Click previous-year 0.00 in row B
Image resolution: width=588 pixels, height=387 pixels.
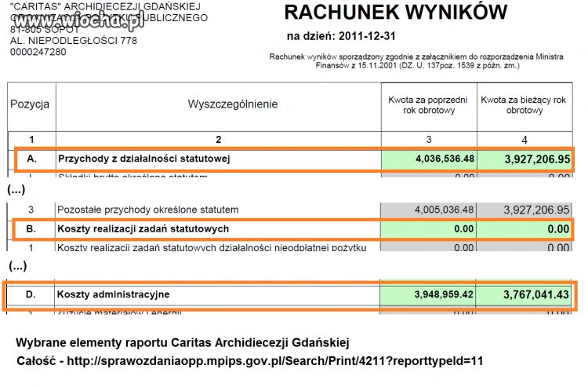[463, 229]
